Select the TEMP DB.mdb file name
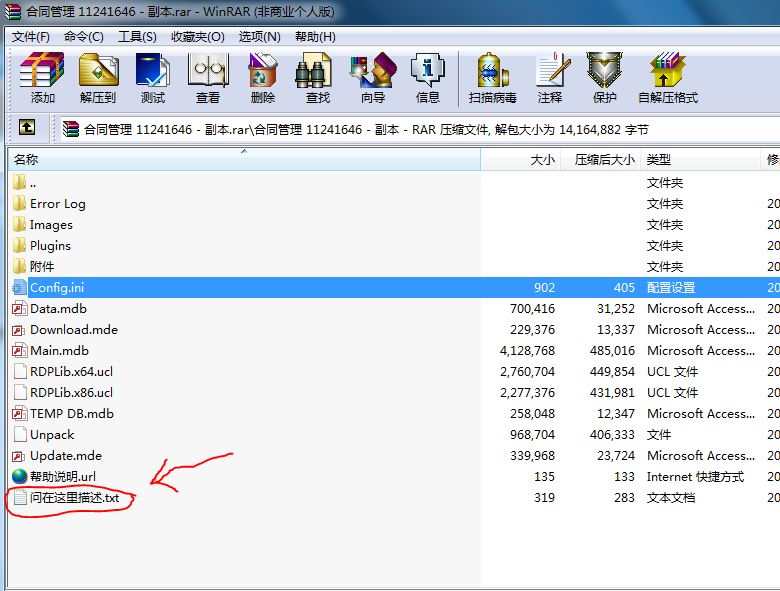The width and height of the screenshot is (780, 591). pyautogui.click(x=72, y=413)
